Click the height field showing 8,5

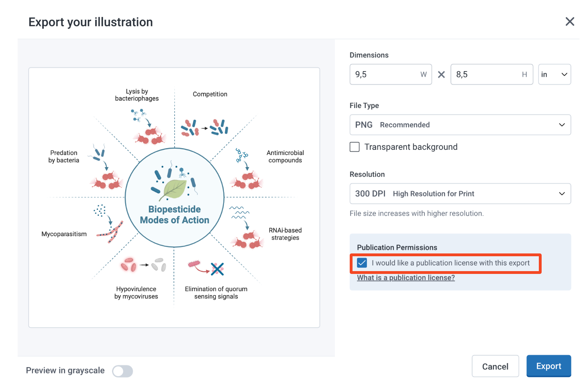point(492,75)
